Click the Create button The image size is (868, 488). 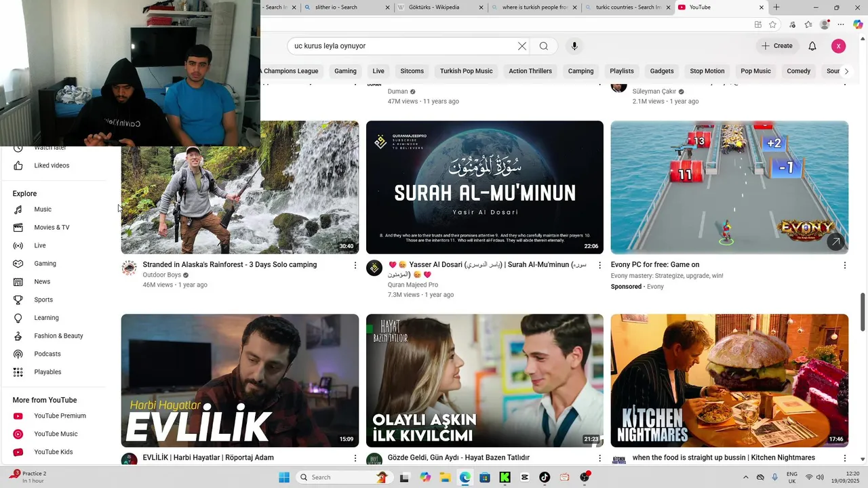777,46
